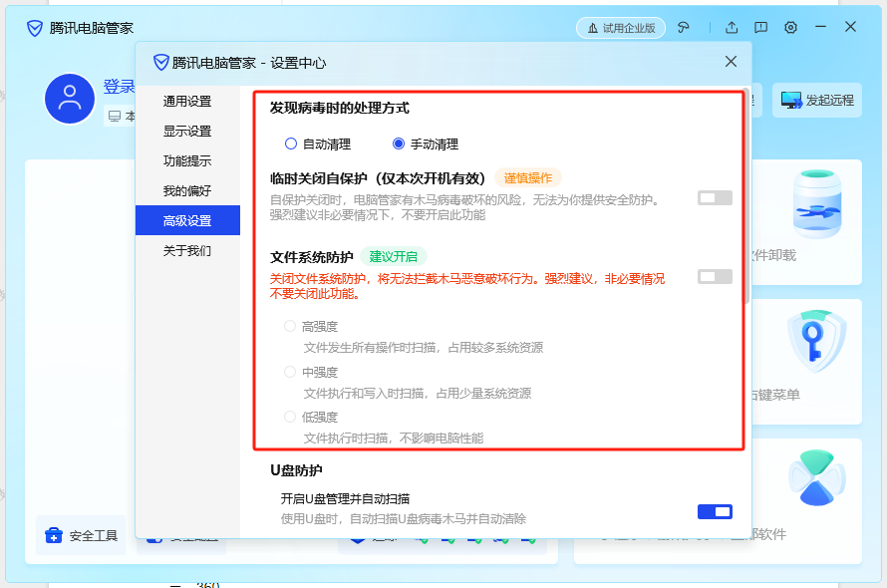The width and height of the screenshot is (887, 588).
Task: Click the settings dialog scrollbar
Action: tap(747, 195)
